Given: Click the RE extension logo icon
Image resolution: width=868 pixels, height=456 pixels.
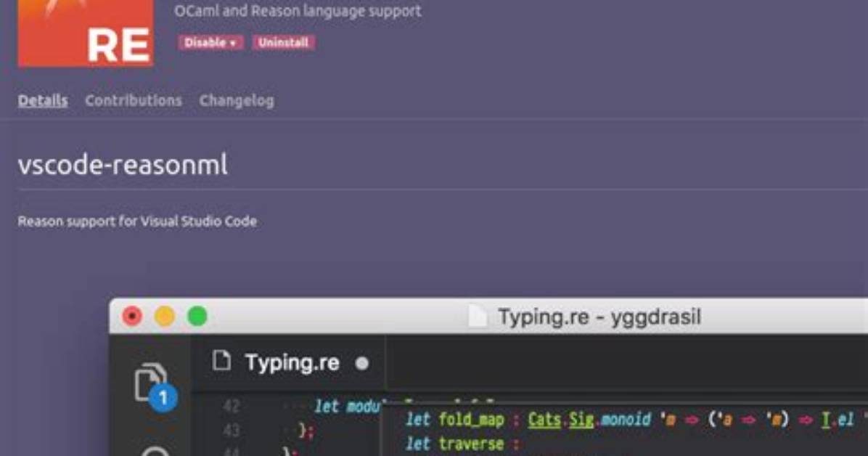Looking at the screenshot, I should 86,32.
